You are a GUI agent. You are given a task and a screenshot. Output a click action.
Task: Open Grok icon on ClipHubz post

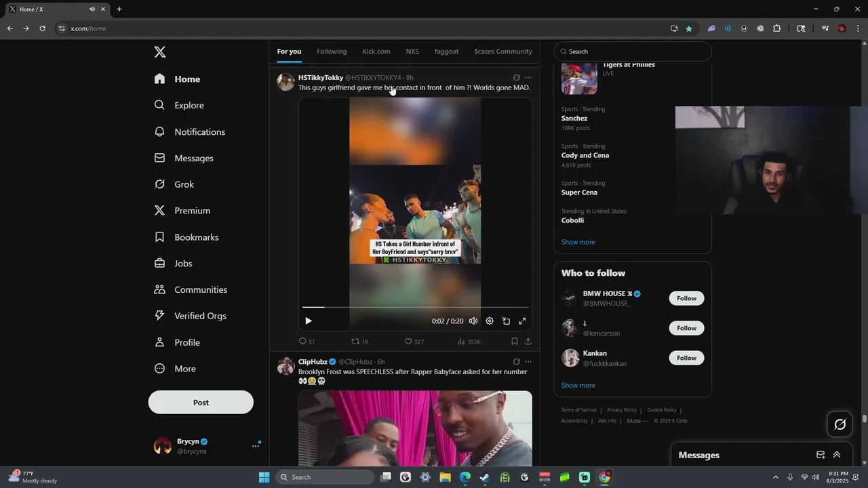[517, 362]
